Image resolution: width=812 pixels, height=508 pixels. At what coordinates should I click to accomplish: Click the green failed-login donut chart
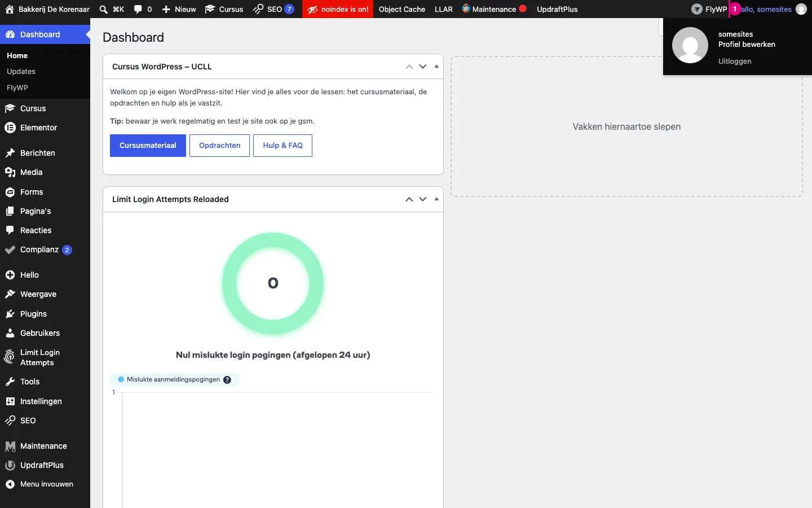[273, 283]
